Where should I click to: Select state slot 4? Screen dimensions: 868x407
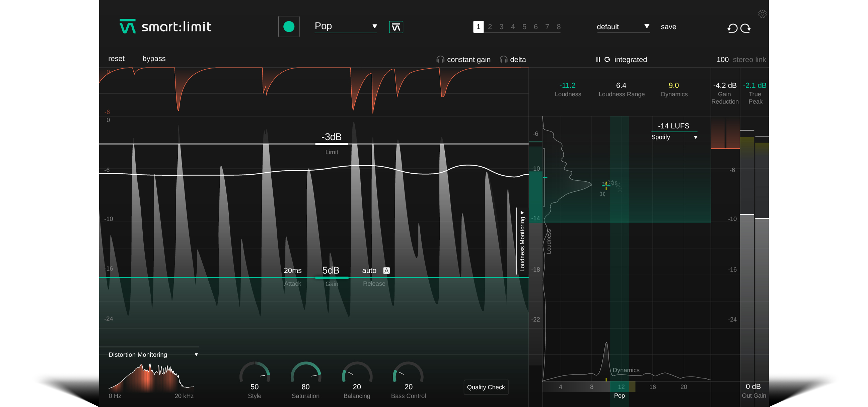(512, 27)
